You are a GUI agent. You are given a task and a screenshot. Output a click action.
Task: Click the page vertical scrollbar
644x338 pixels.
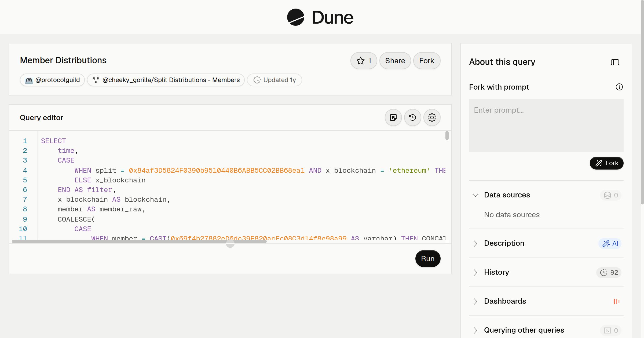(642, 102)
